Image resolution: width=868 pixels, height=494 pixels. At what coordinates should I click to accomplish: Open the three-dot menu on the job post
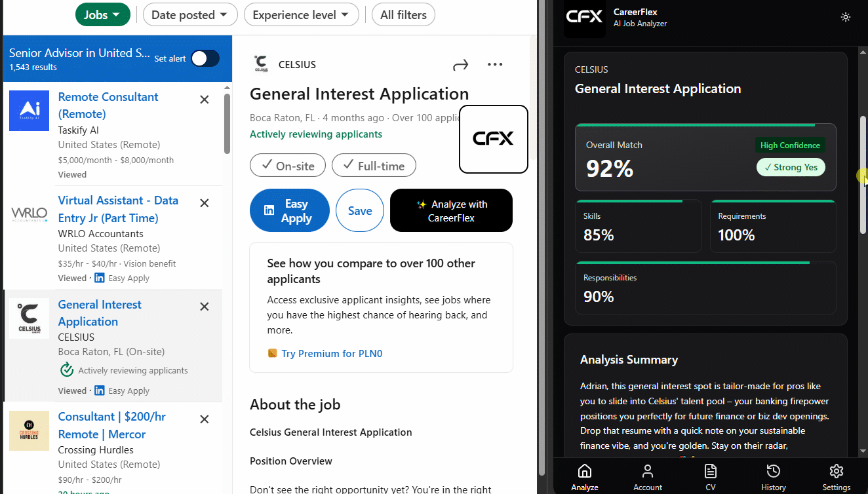coord(495,64)
